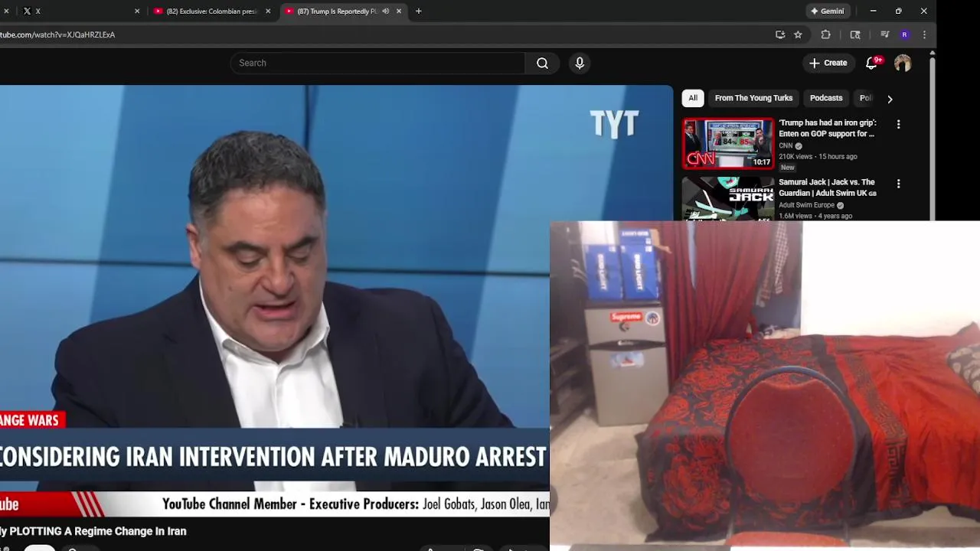Image resolution: width=980 pixels, height=551 pixels.
Task: Open Chrome three-dot menu
Action: 924,34
